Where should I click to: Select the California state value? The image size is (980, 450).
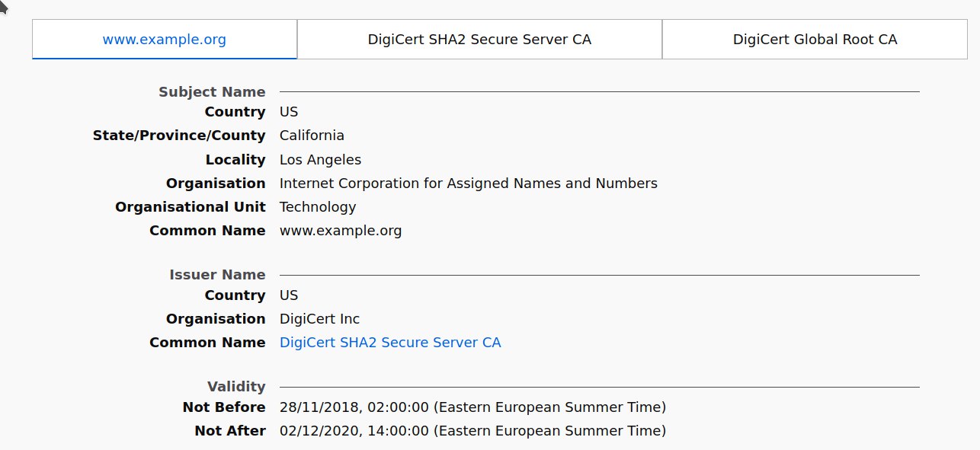[312, 136]
